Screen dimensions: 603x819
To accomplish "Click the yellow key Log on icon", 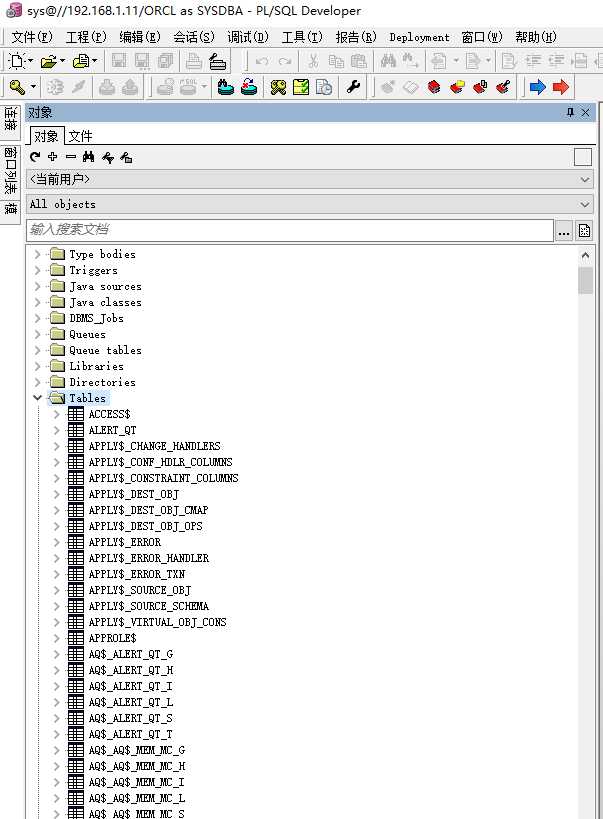I will [17, 87].
